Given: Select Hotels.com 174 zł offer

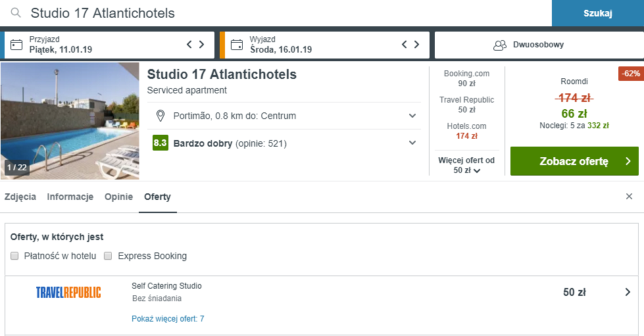Looking at the screenshot, I should tap(466, 131).
